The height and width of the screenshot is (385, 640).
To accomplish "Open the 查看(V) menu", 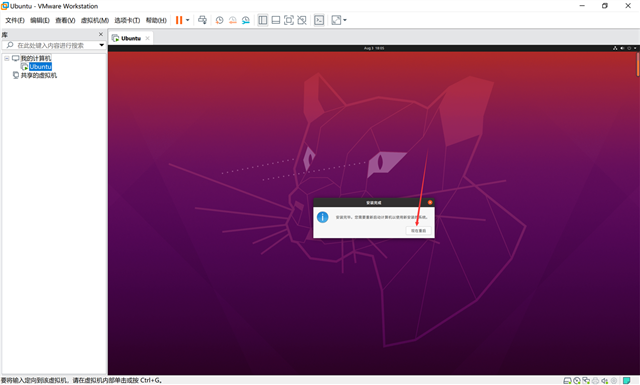I will coord(65,20).
